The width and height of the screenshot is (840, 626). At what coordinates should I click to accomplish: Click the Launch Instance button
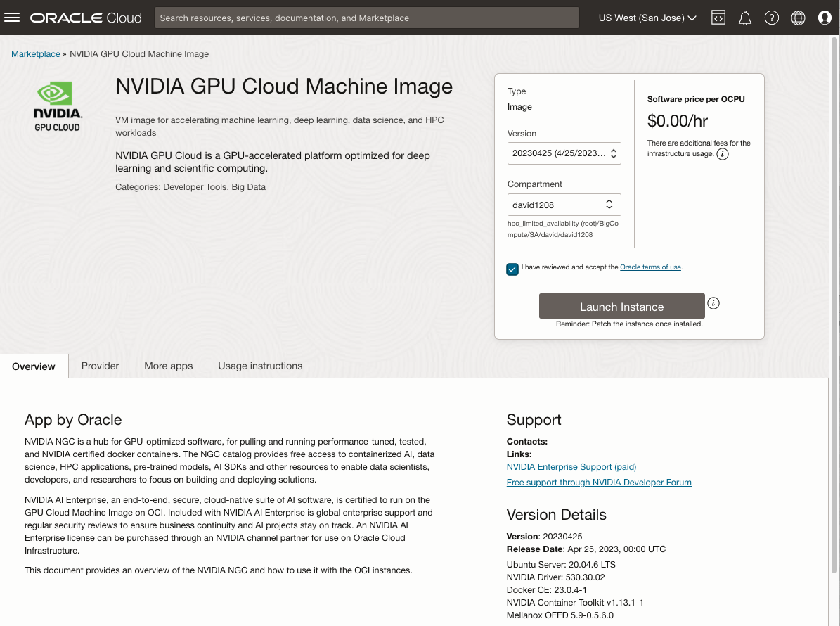click(621, 306)
